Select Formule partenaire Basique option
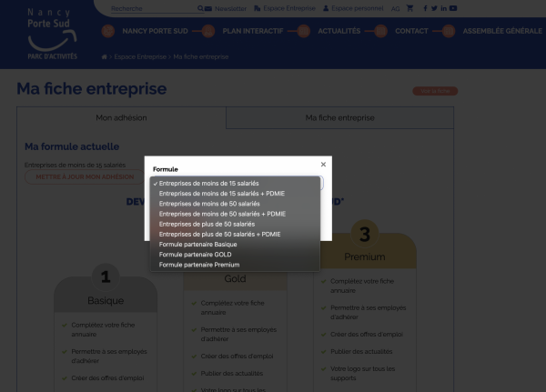The image size is (546, 392). (235, 245)
